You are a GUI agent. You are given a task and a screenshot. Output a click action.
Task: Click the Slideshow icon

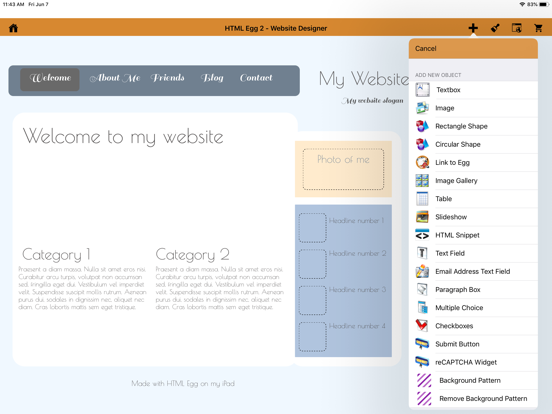click(x=422, y=217)
